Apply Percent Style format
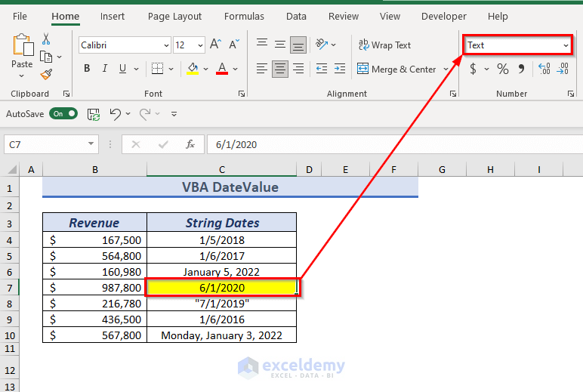 (503, 69)
